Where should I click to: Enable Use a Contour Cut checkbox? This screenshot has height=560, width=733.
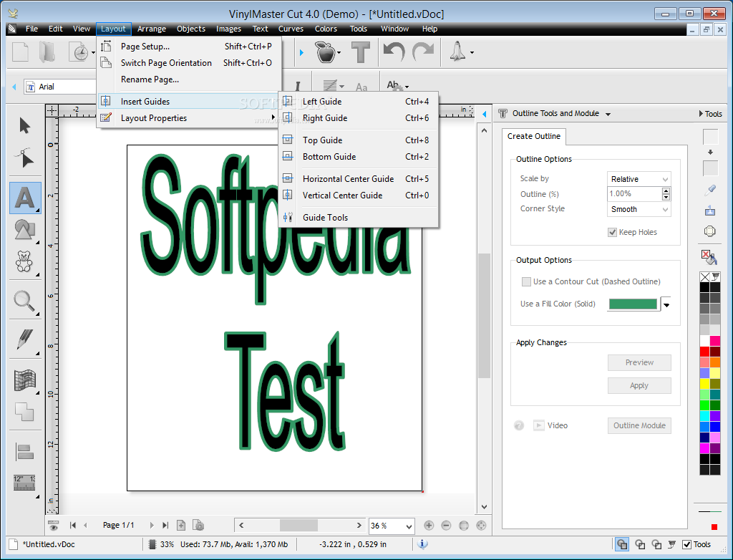[526, 281]
